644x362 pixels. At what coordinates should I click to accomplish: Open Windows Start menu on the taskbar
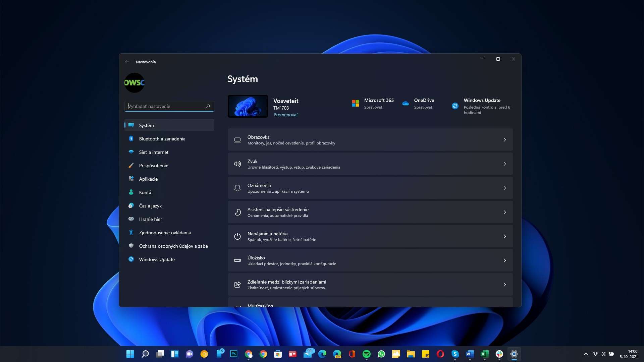pyautogui.click(x=130, y=354)
